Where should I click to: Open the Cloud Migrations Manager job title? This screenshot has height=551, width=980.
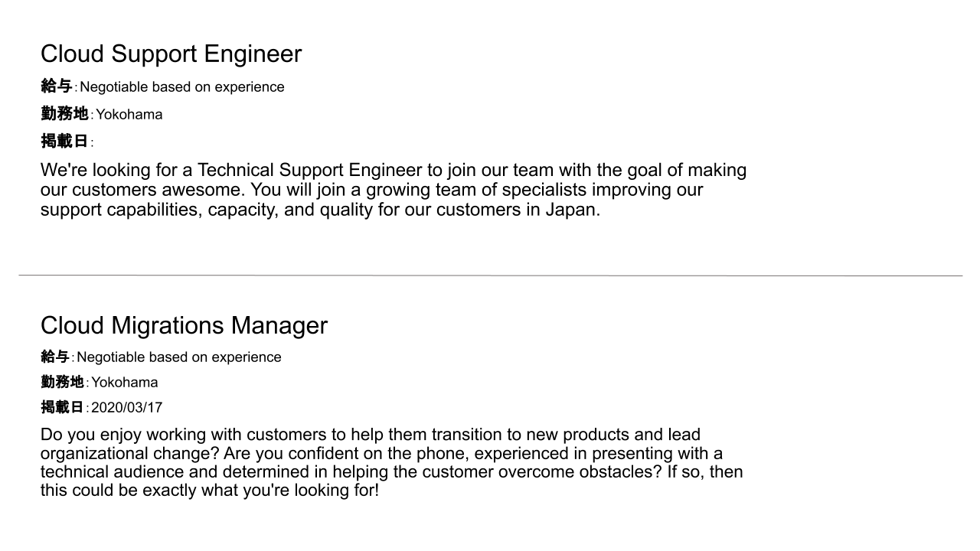click(x=184, y=325)
